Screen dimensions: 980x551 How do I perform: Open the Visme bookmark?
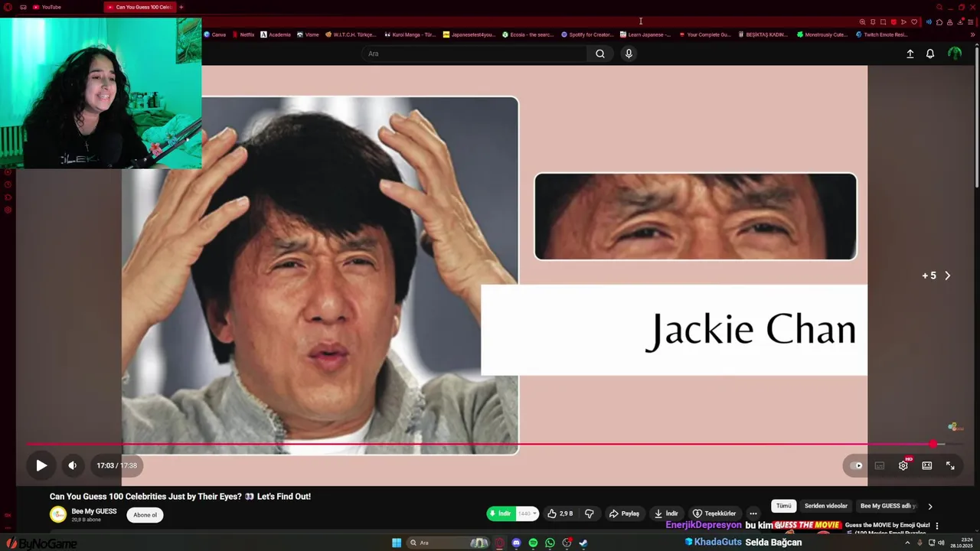pos(309,34)
